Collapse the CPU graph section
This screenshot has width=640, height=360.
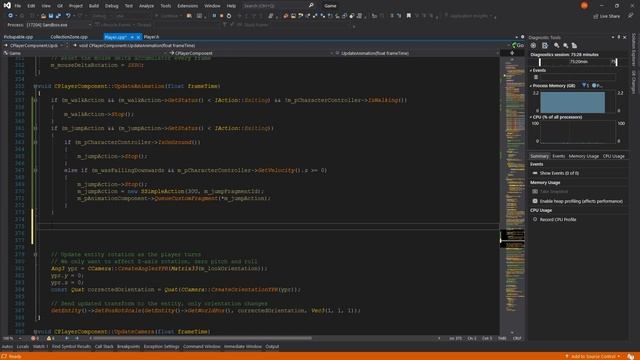pyautogui.click(x=531, y=117)
